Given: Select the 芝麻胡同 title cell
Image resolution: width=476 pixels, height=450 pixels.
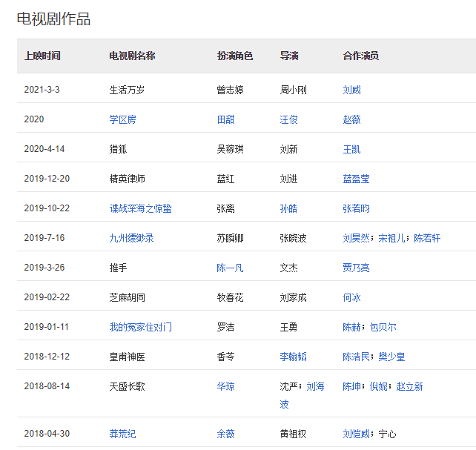Looking at the screenshot, I should [127, 297].
